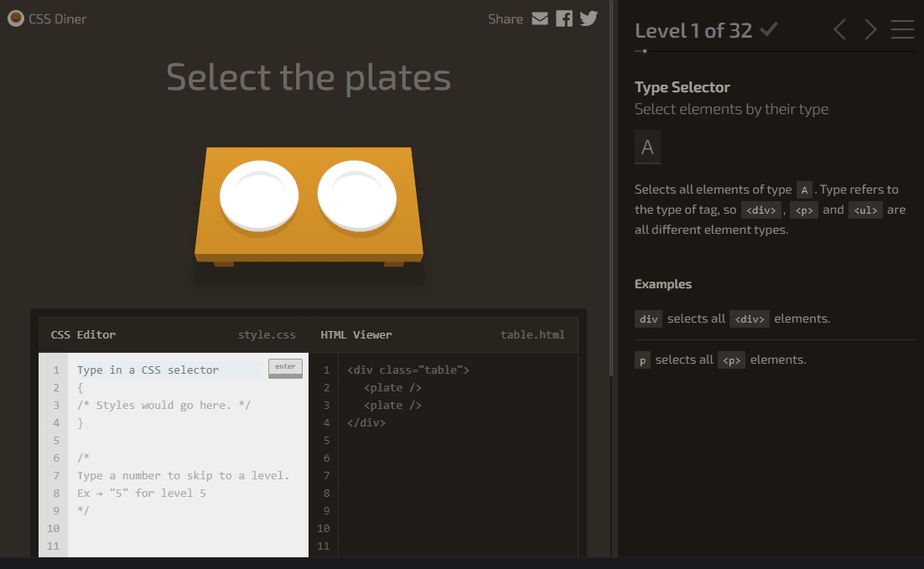Image resolution: width=924 pixels, height=569 pixels.
Task: Click the left plate on the table
Action: (259, 196)
